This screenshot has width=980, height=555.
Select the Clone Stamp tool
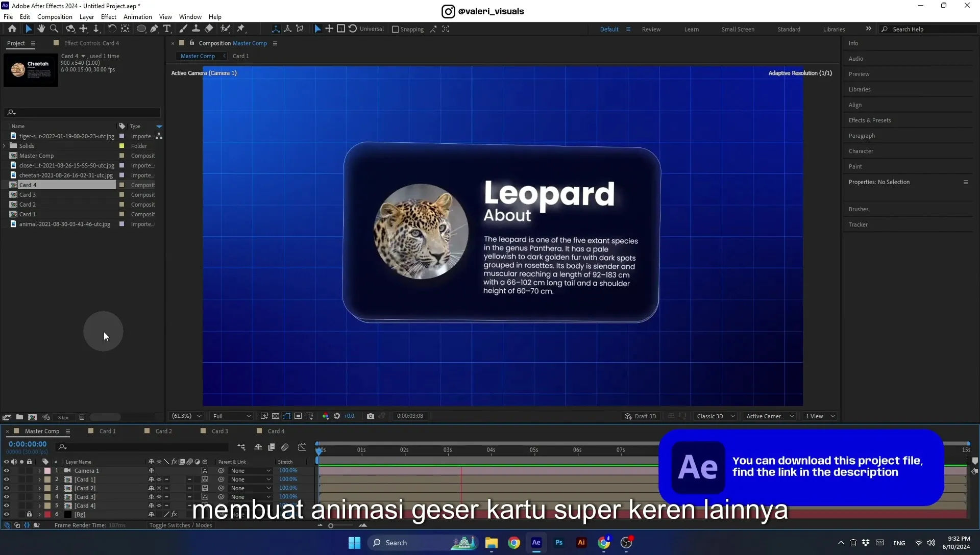pos(195,29)
